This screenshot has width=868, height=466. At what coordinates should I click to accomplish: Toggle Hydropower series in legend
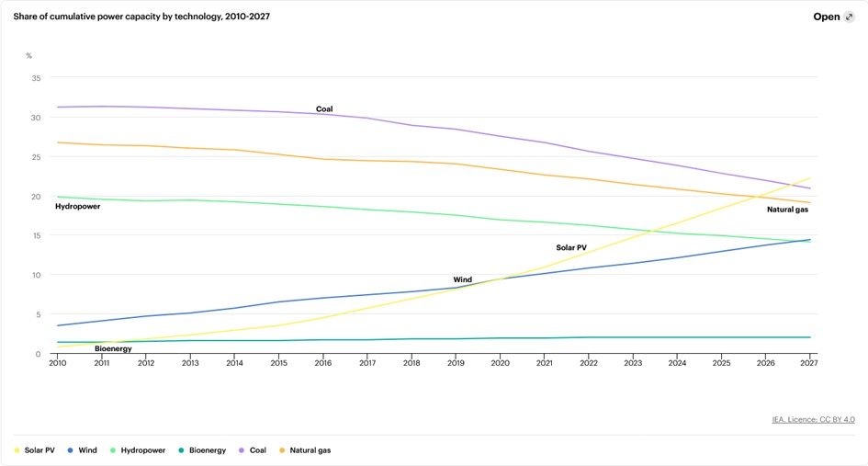pyautogui.click(x=138, y=450)
